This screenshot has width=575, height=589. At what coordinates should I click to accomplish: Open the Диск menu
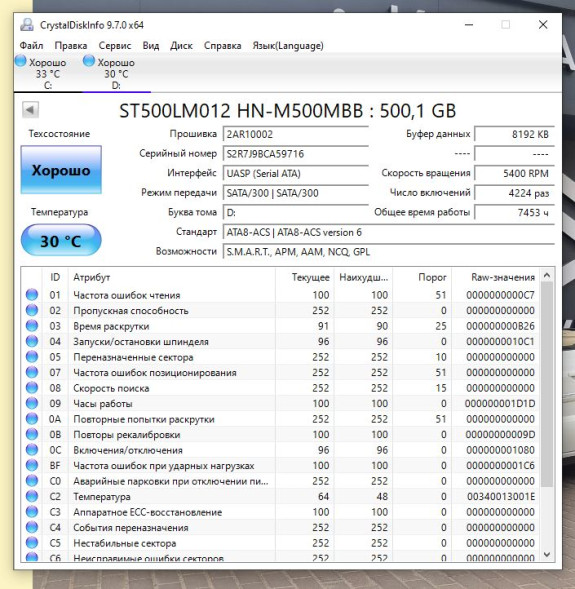point(181,46)
